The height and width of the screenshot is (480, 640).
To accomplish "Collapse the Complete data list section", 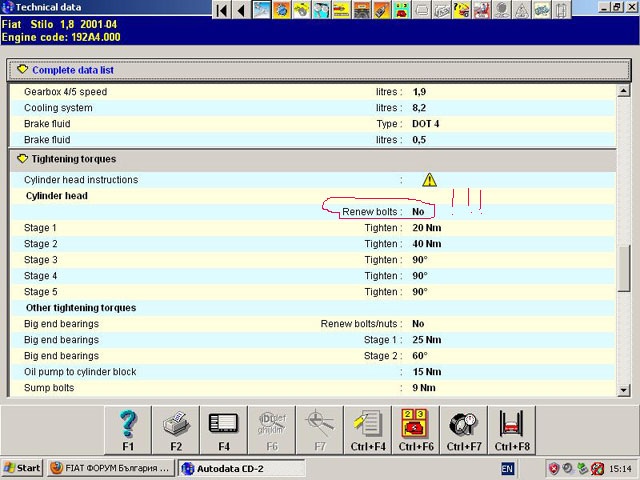I will [x=22, y=70].
